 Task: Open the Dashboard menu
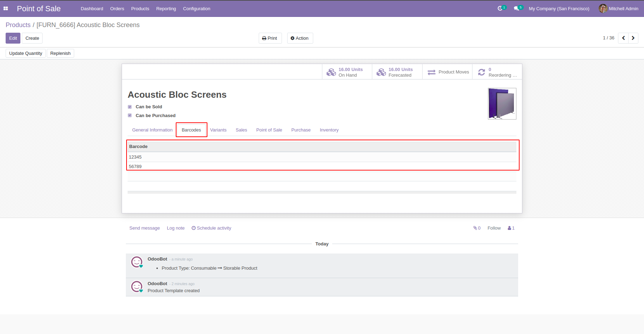(92, 9)
